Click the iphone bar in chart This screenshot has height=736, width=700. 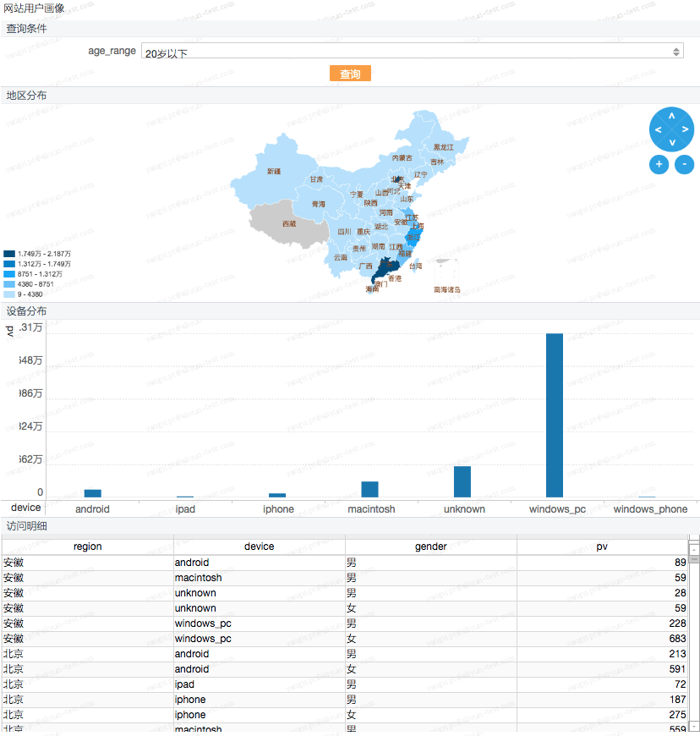[x=277, y=495]
